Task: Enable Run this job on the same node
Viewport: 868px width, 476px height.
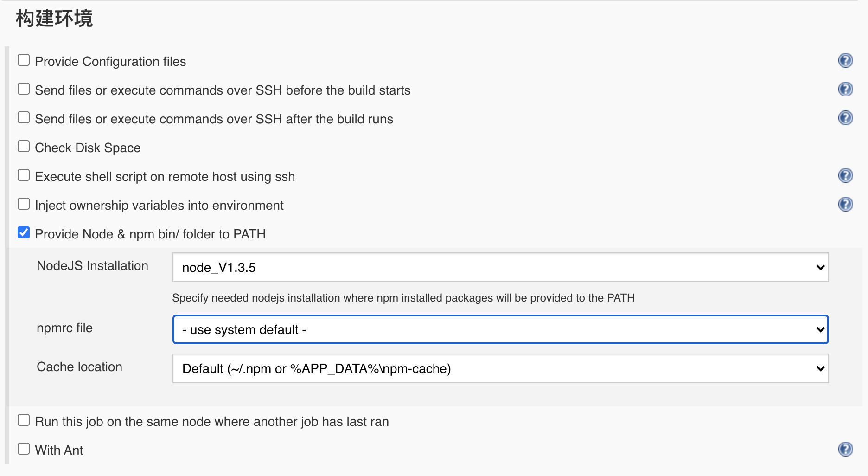Action: pos(24,420)
